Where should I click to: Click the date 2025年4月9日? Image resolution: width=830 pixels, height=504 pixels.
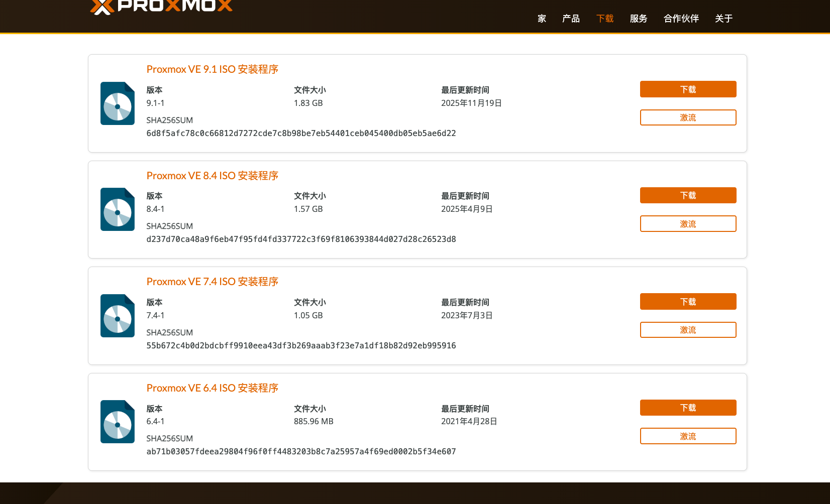pos(467,209)
